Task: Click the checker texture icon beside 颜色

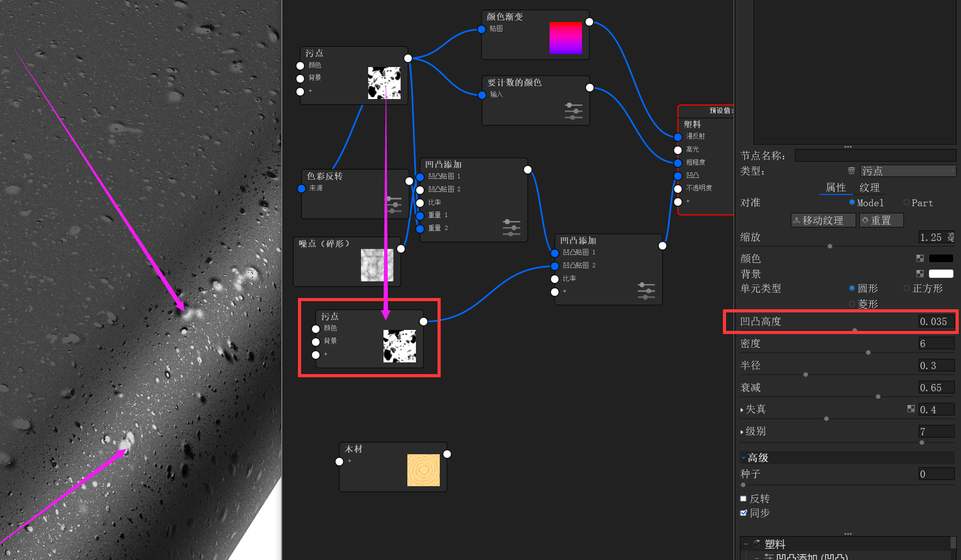Action: [x=920, y=258]
